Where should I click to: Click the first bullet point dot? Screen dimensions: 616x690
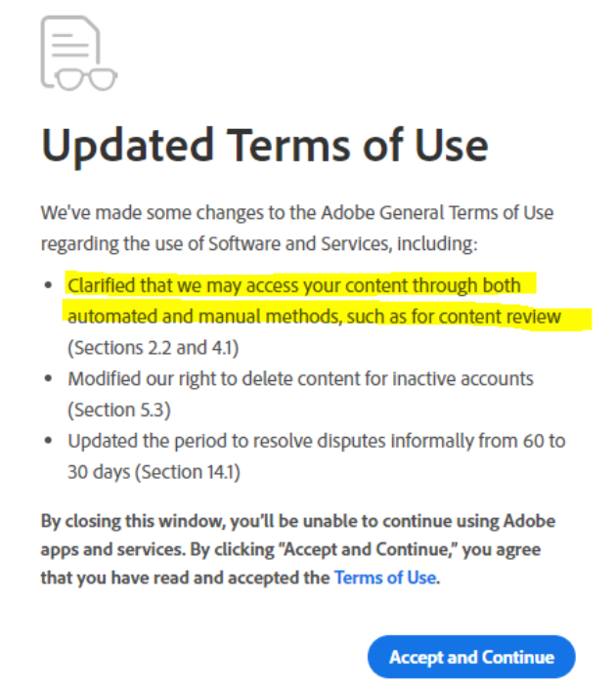[x=49, y=286]
